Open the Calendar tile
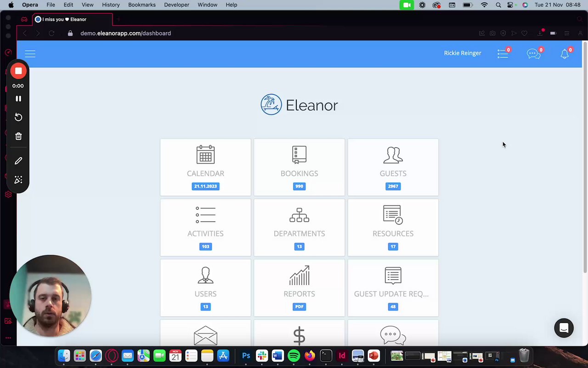Viewport: 588px width, 368px height. pyautogui.click(x=205, y=167)
